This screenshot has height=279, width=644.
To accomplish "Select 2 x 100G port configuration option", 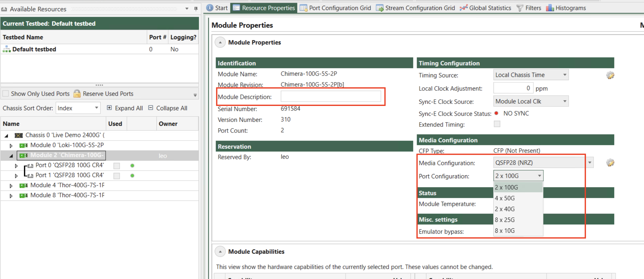I will (x=518, y=187).
